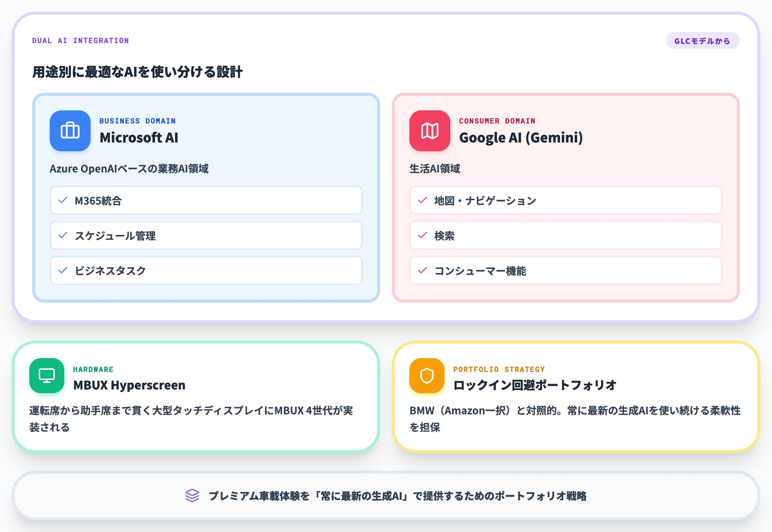Click the purple layers icon in the footer banner
Image resolution: width=772 pixels, height=532 pixels.
tap(192, 496)
